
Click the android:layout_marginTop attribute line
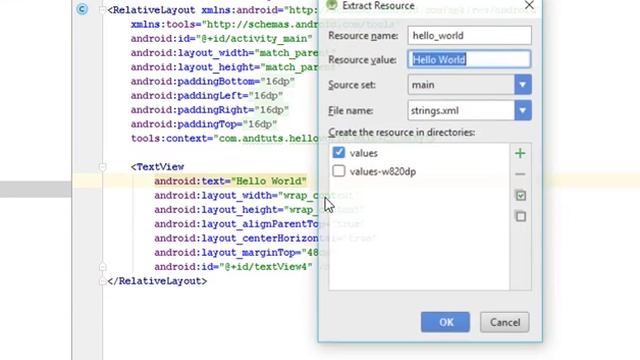(236, 253)
